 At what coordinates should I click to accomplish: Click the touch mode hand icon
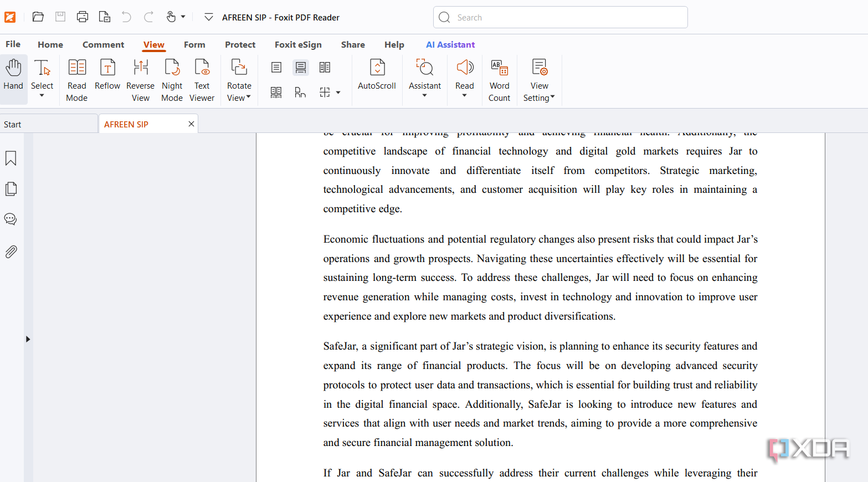point(171,17)
